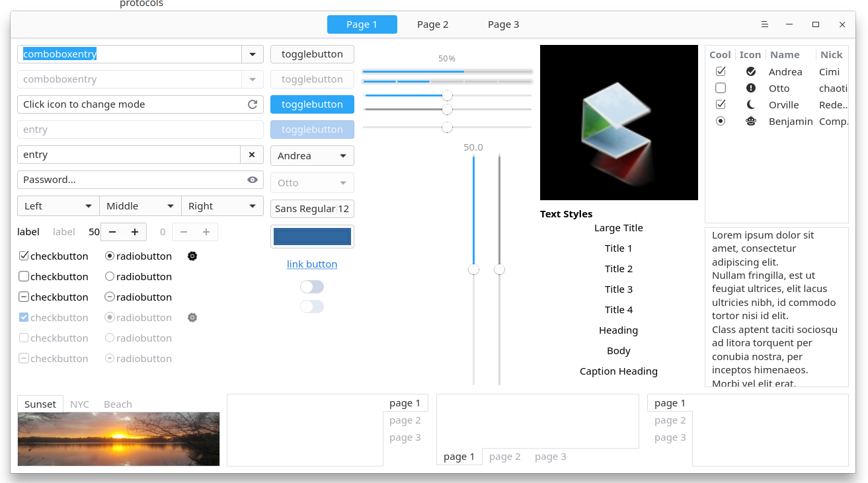
Task: Click the first unpressed togglebutton
Action: (312, 54)
